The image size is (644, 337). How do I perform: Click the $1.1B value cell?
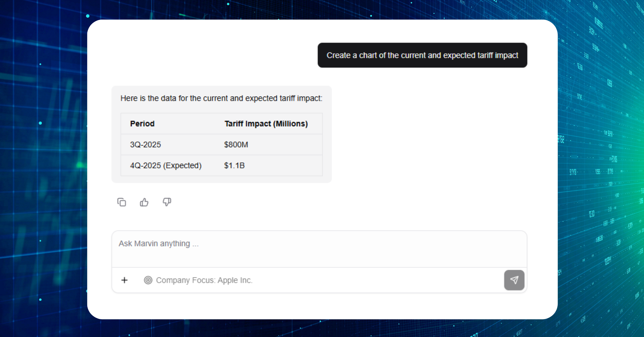click(x=234, y=165)
